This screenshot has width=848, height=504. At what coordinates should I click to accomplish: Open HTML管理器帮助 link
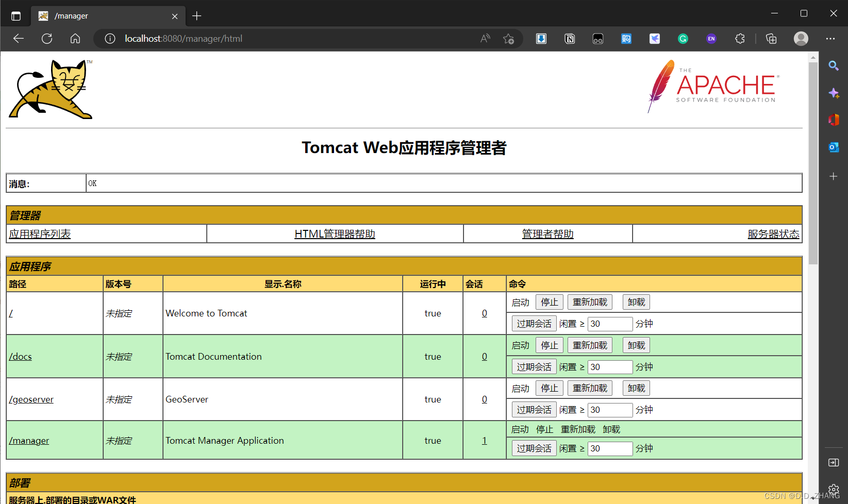pyautogui.click(x=335, y=234)
